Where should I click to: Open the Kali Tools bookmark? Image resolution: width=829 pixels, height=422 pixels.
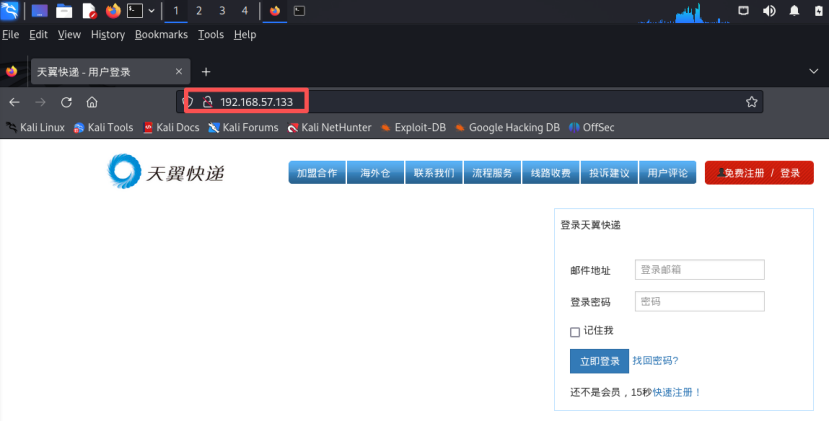point(104,127)
